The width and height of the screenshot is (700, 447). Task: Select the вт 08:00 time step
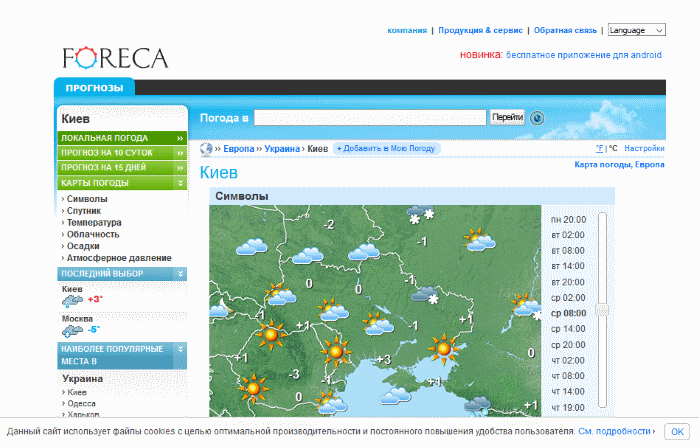pos(568,250)
